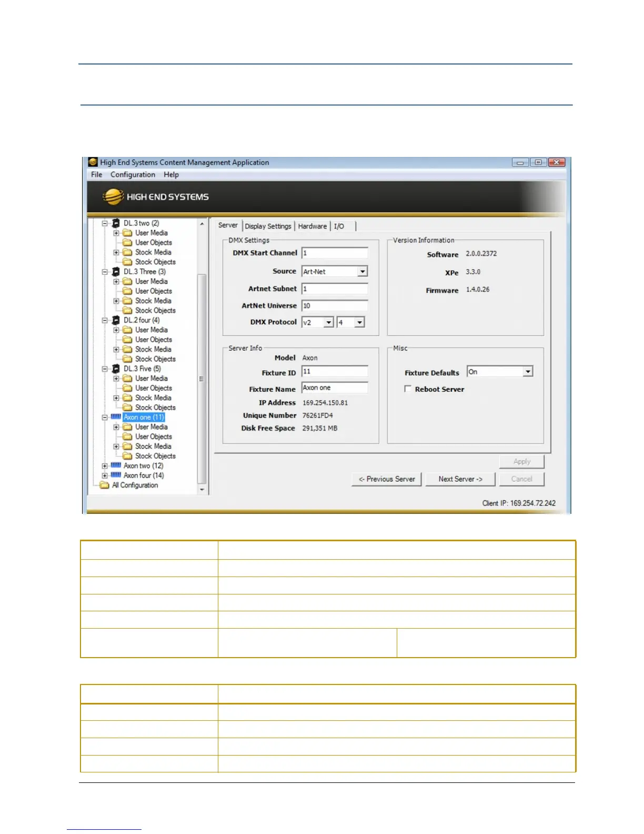Viewport: 644px width, 834px height.
Task: Click User Objects folder icon under DL.3 Three
Action: pos(127,291)
